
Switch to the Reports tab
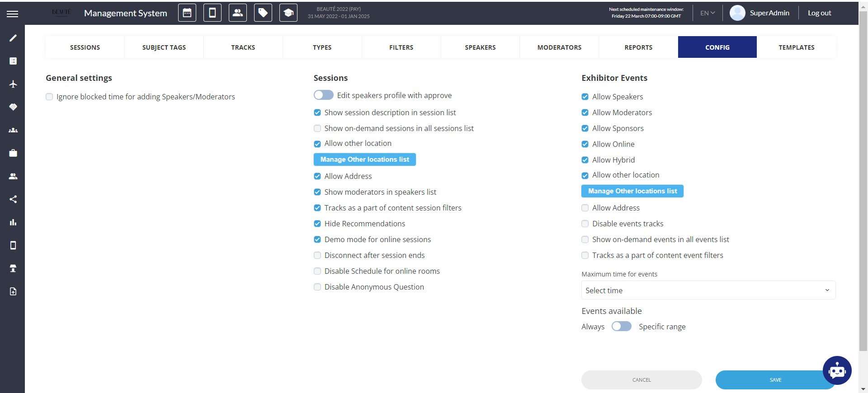point(638,47)
